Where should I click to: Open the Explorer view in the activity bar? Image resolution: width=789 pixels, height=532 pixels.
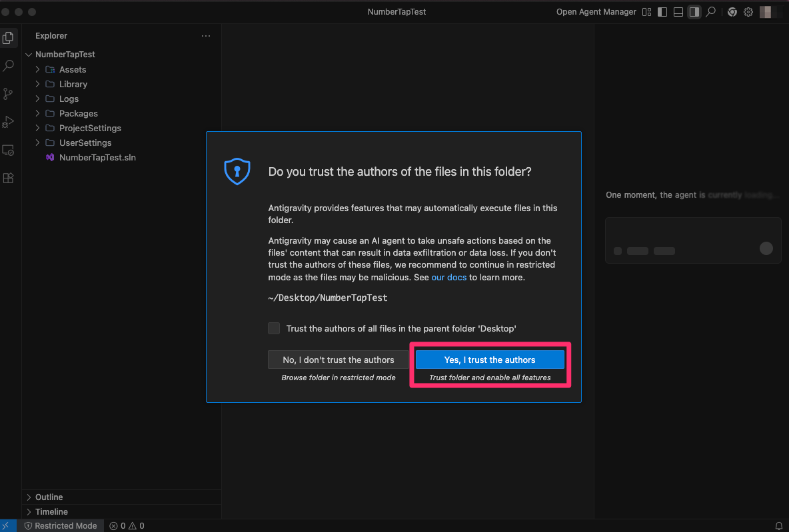8,38
